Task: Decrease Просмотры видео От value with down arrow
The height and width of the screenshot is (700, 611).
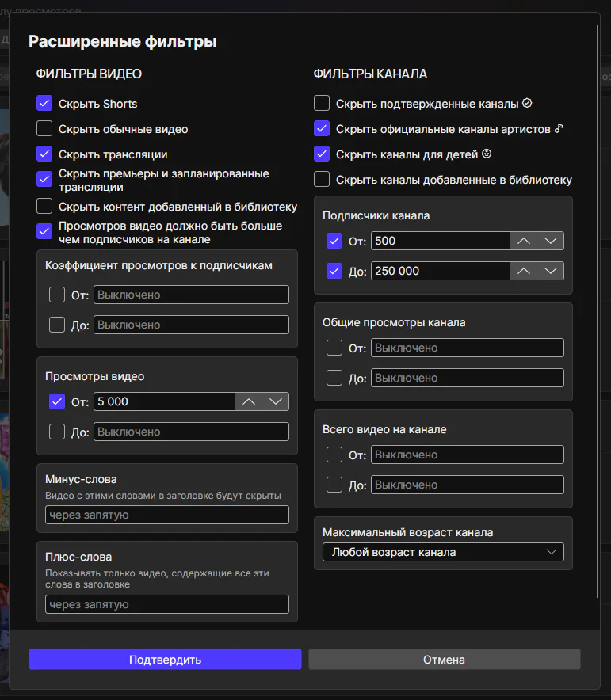Action: coord(276,401)
